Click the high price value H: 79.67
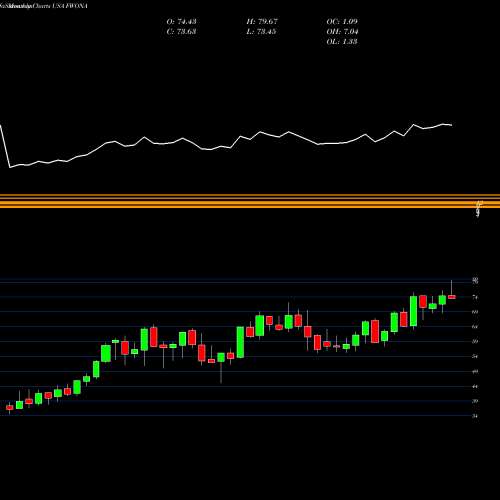This screenshot has width=500, height=500. pos(262,22)
